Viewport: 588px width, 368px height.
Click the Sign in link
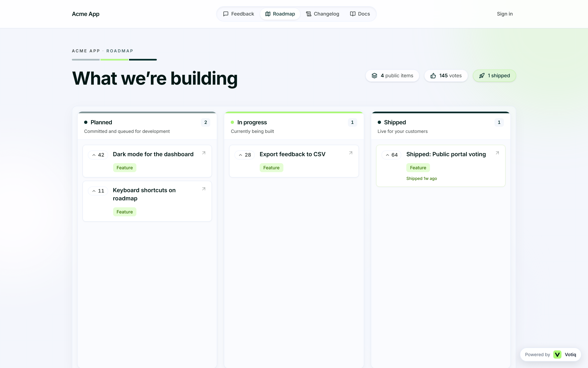pyautogui.click(x=505, y=14)
